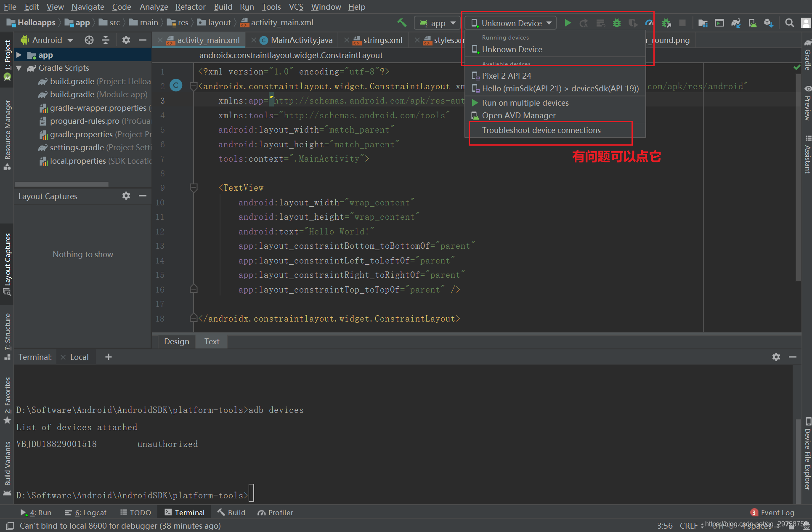
Task: Open build.gradle (Module: app) file
Action: tap(98, 94)
